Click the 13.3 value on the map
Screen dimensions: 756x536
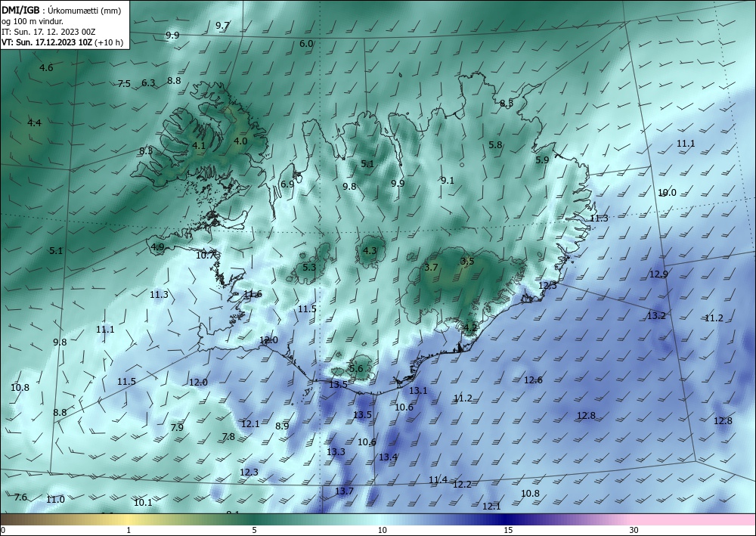(x=336, y=451)
